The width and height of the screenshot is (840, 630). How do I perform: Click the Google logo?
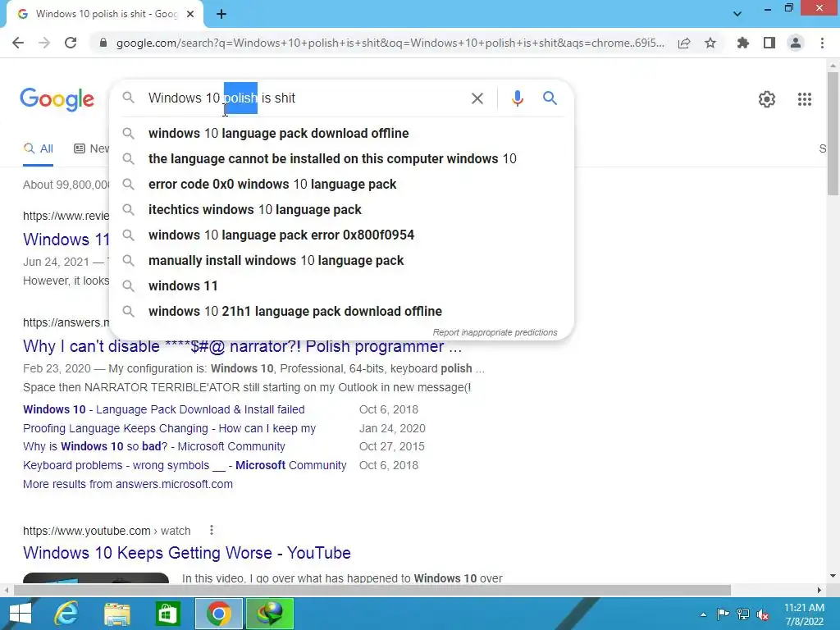point(57,99)
